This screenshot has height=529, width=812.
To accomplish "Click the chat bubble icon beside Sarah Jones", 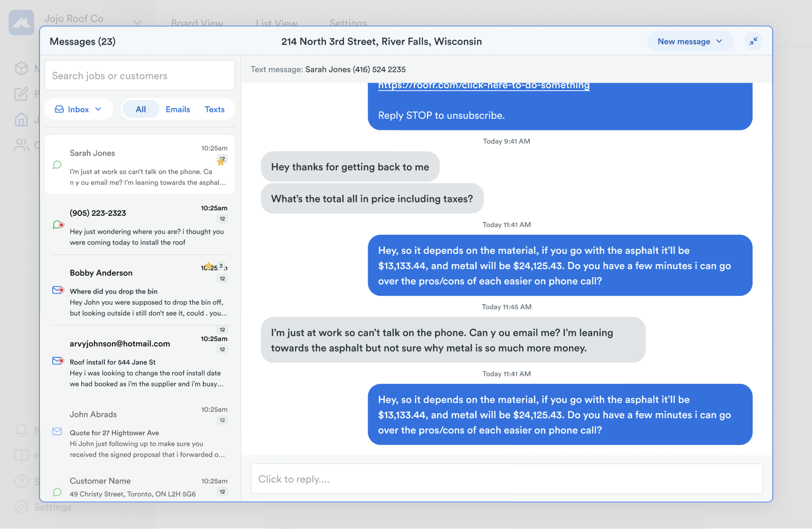I will [57, 165].
